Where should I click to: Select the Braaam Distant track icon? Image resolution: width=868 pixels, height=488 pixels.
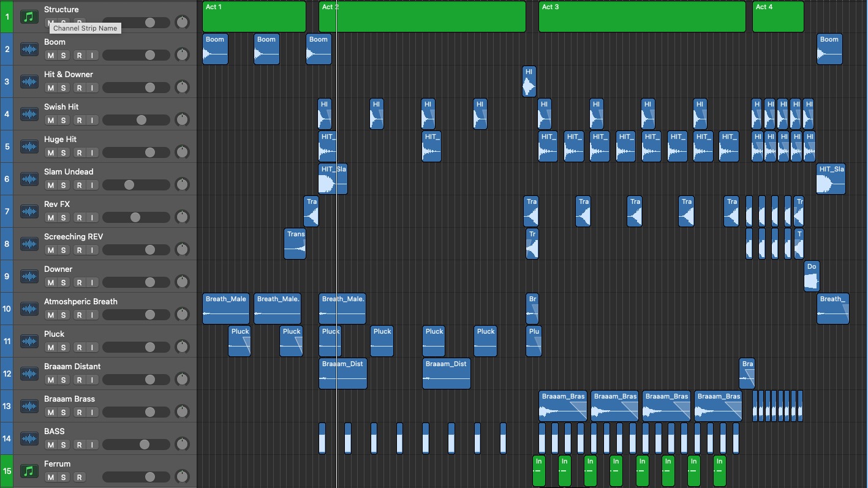[29, 374]
